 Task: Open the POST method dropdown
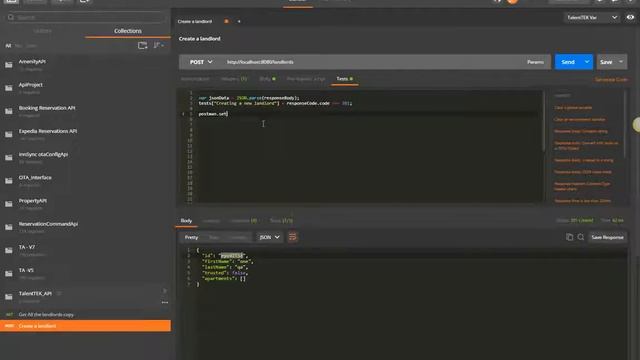(201, 62)
